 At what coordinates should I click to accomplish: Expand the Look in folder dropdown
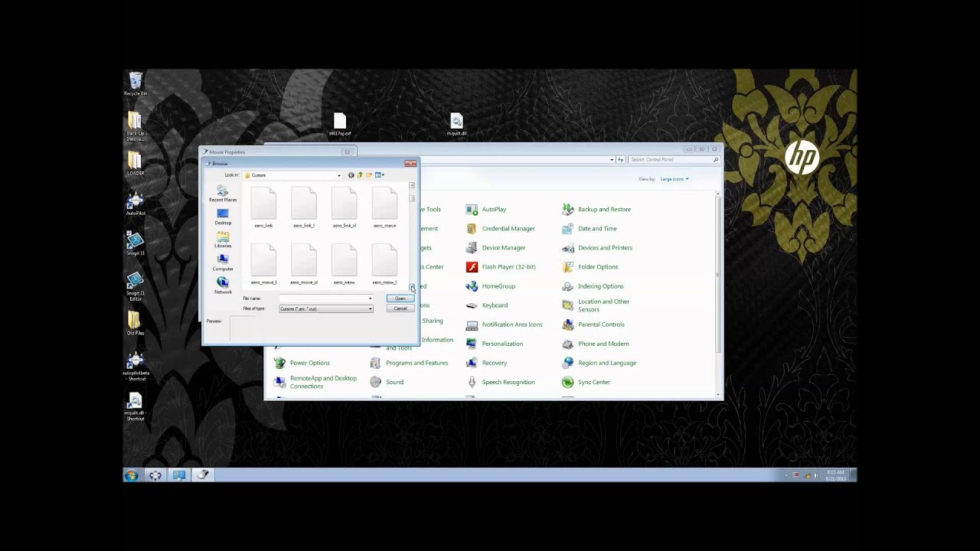[339, 175]
